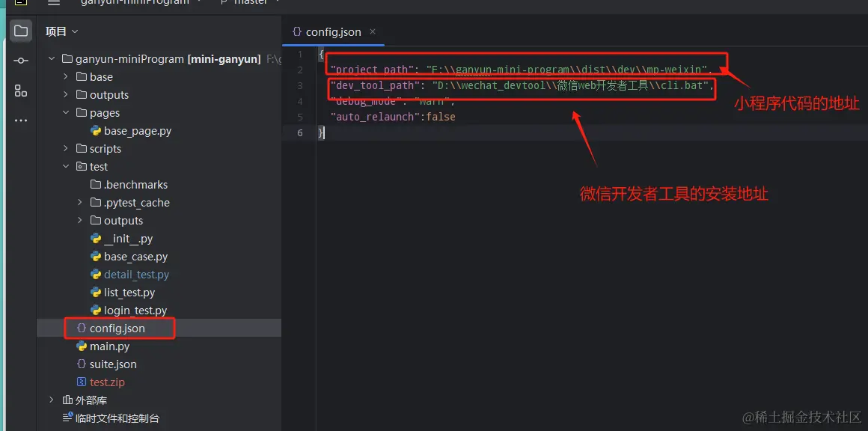The width and height of the screenshot is (868, 431).
Task: Click the JSON icon of suite.json
Action: tap(82, 364)
